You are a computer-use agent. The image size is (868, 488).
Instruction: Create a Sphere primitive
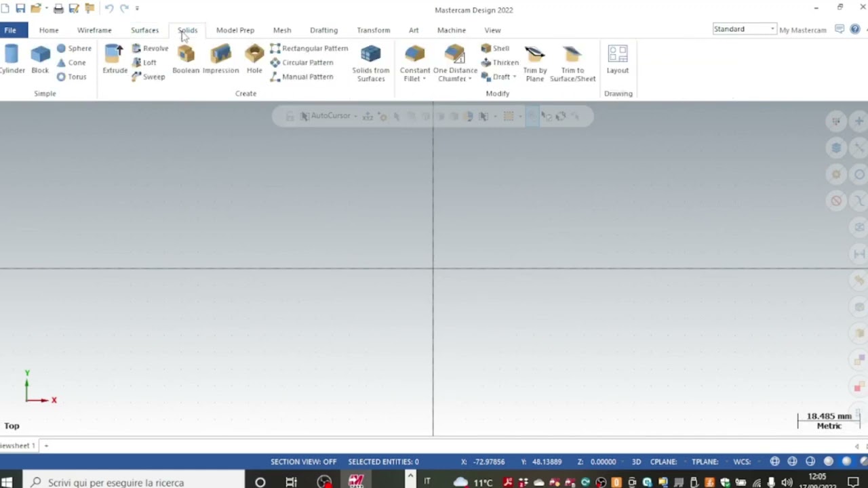(74, 48)
